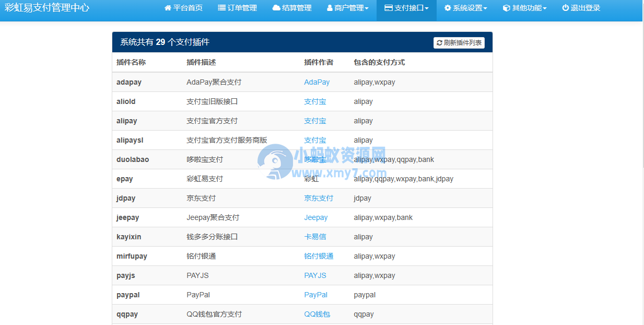Open the PayPal author link

coord(316,295)
